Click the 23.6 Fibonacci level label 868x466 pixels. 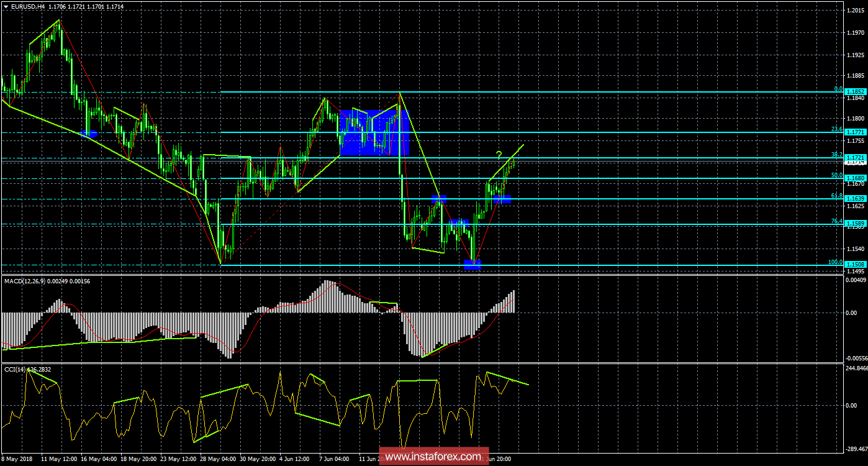(836, 129)
